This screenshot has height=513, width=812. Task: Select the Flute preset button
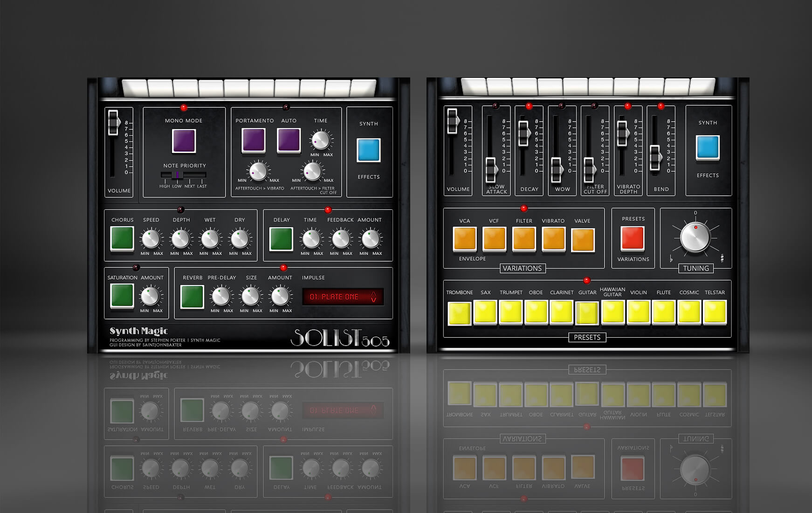point(664,312)
